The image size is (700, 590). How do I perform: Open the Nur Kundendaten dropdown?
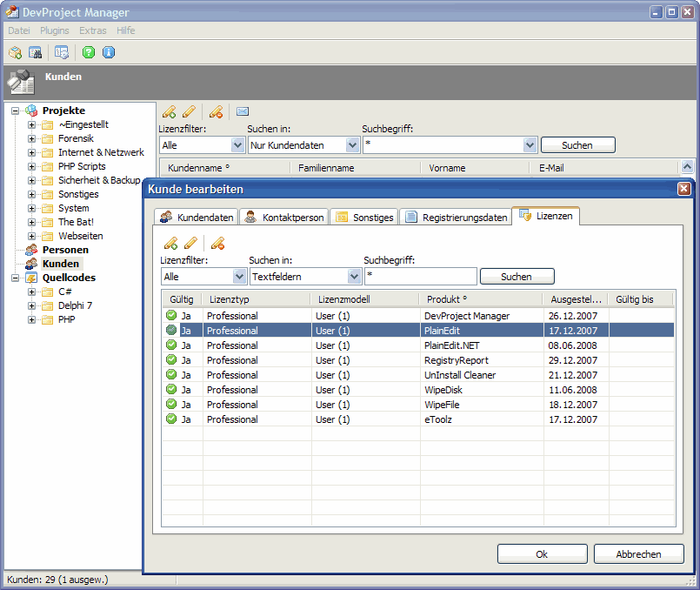point(352,145)
